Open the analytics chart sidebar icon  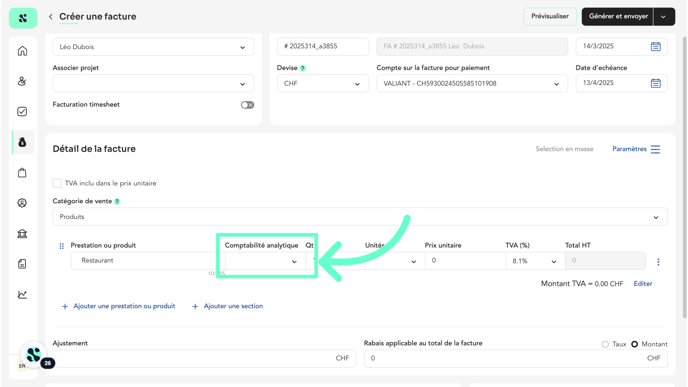tap(22, 294)
